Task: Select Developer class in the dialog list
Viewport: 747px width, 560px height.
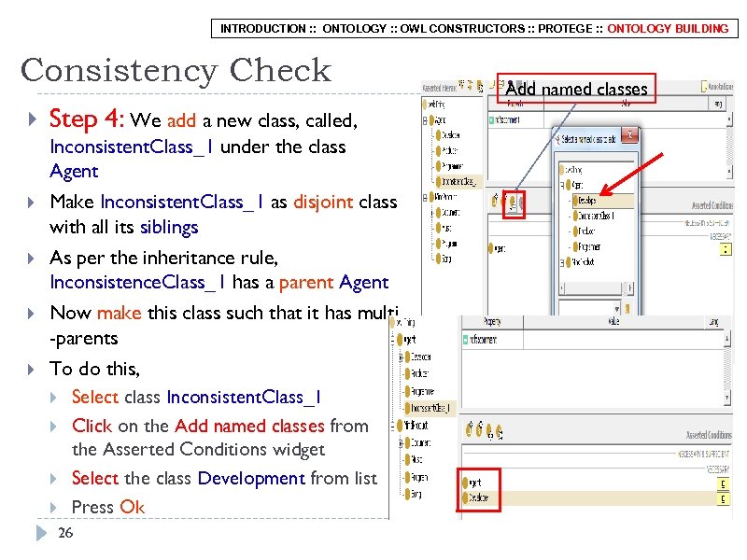Action: coord(603,201)
